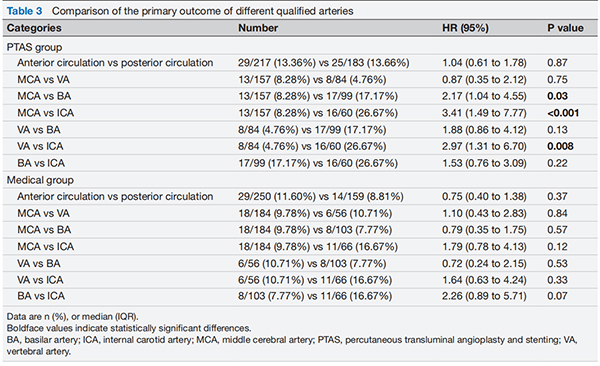The height and width of the screenshot is (366, 600).
Task: Click the Table 3 title label
Action: [x=24, y=11]
